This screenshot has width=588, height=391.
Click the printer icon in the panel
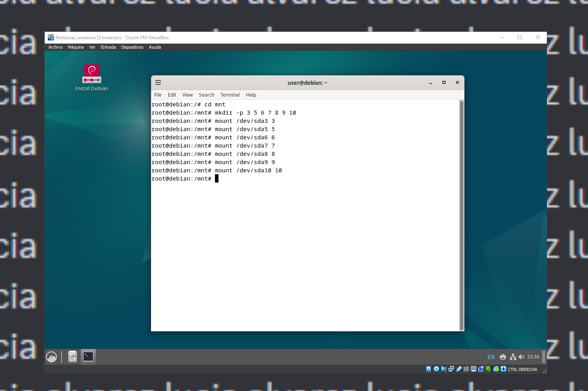click(x=502, y=356)
